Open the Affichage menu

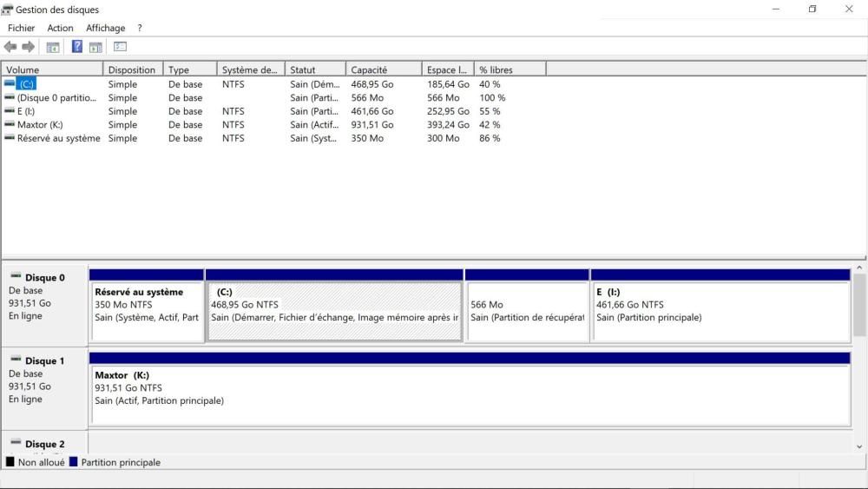point(105,28)
